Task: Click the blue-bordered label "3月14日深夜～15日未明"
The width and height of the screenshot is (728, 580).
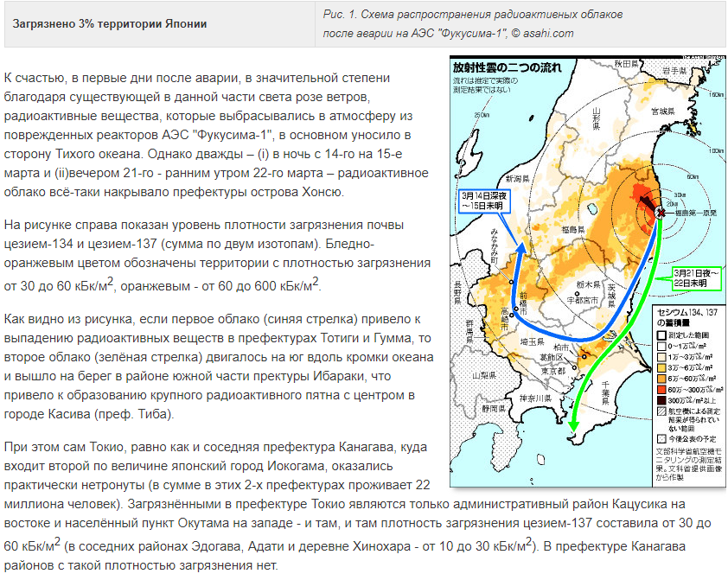Action: coord(484,201)
